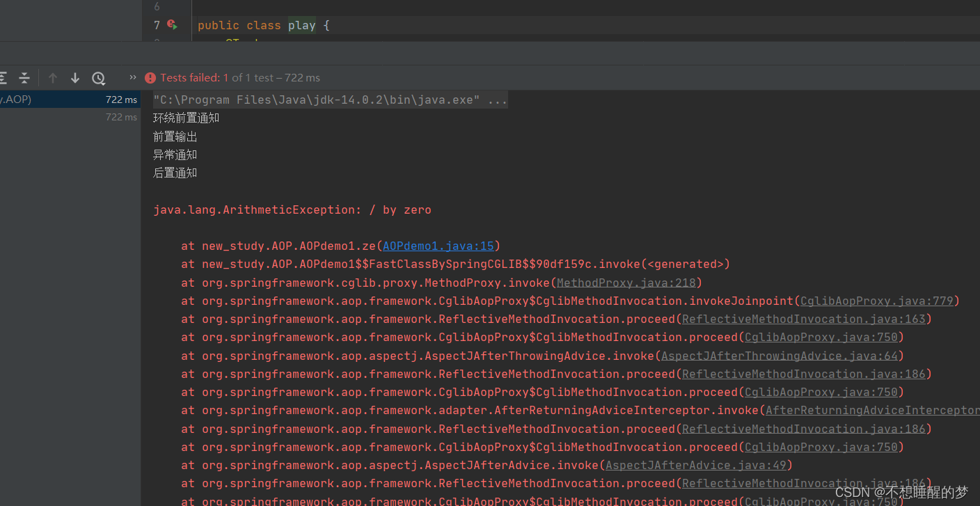Click the java.exe command line in console

331,100
